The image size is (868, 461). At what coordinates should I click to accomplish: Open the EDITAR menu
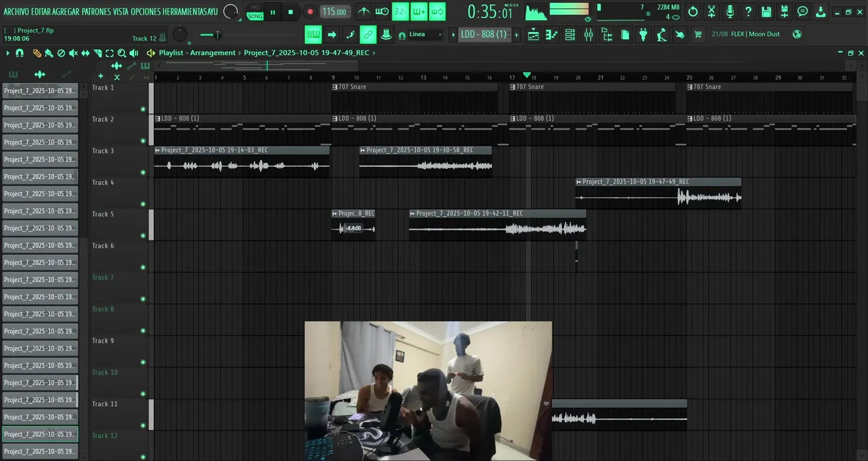[40, 12]
